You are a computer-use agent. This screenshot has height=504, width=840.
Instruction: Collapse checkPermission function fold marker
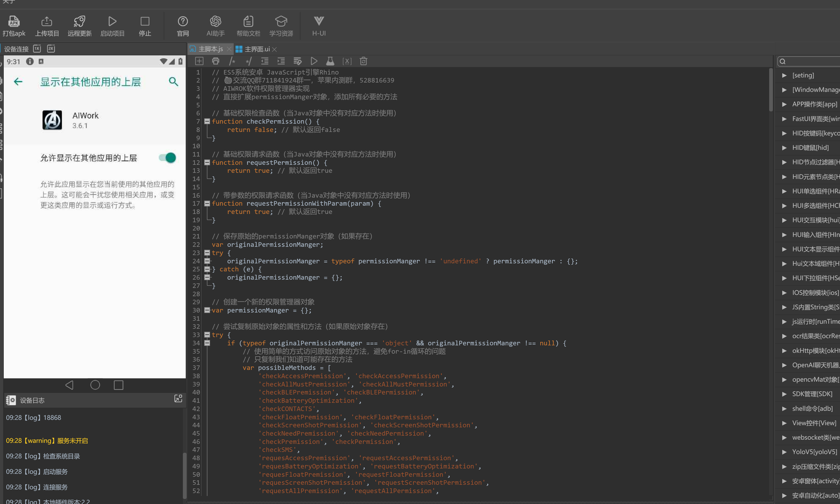point(207,121)
